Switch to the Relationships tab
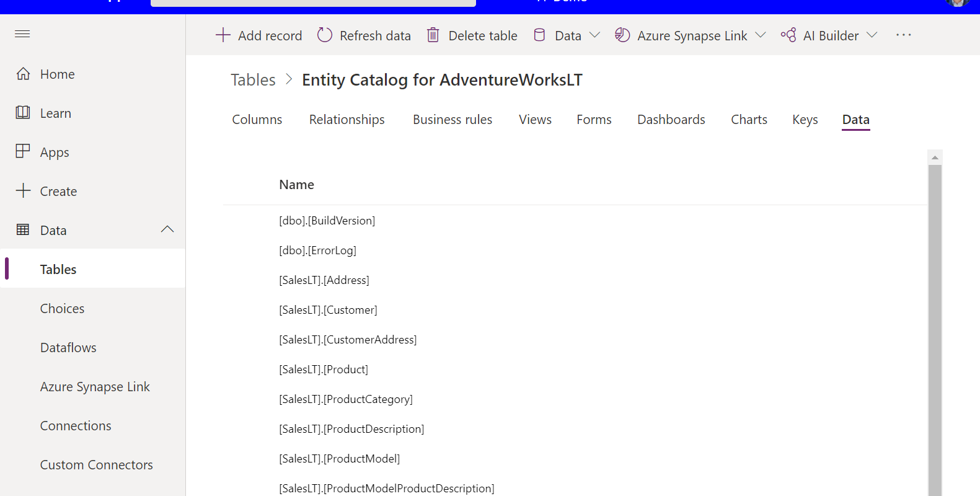This screenshot has height=496, width=980. click(347, 119)
